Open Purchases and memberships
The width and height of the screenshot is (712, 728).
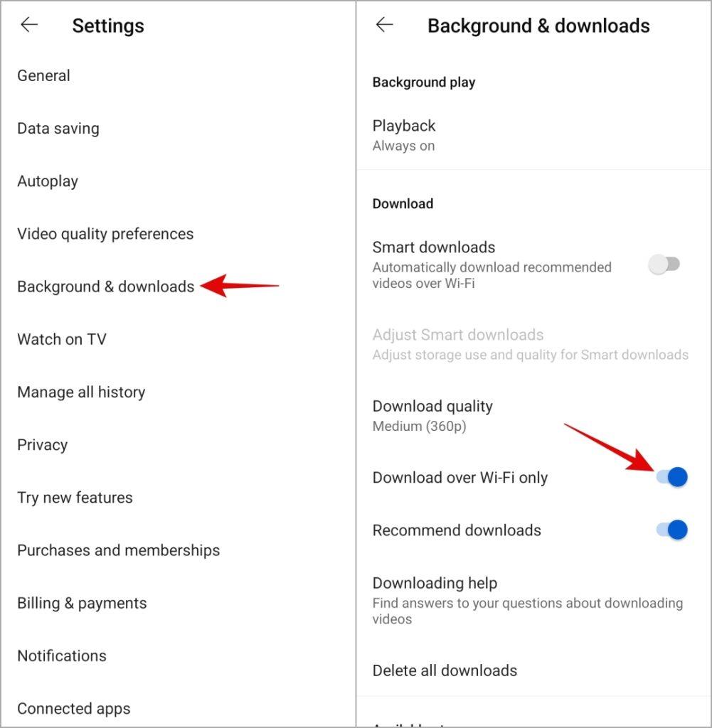(178, 550)
